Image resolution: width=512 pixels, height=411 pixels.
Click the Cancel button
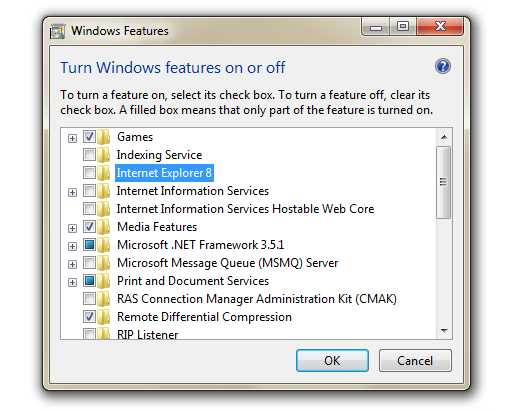click(415, 361)
